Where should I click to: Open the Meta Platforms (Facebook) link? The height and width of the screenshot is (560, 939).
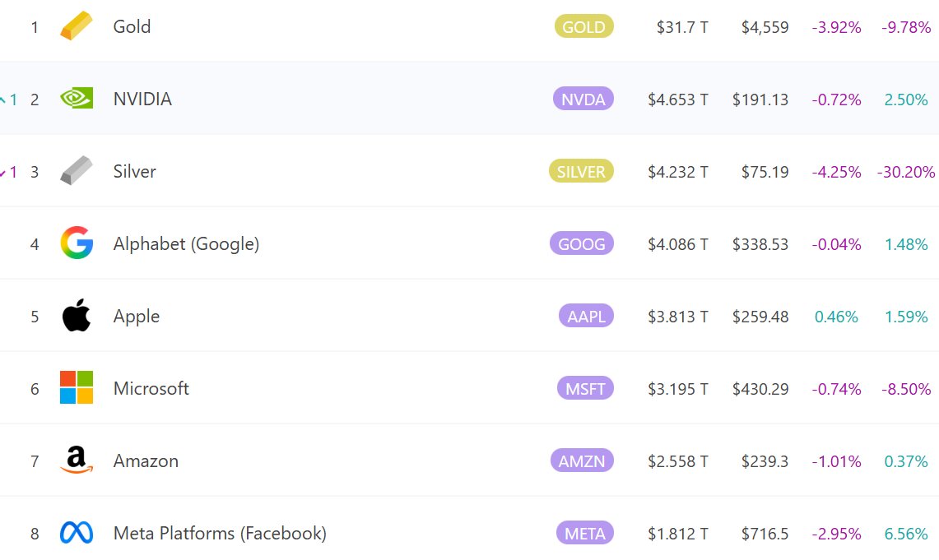(220, 533)
